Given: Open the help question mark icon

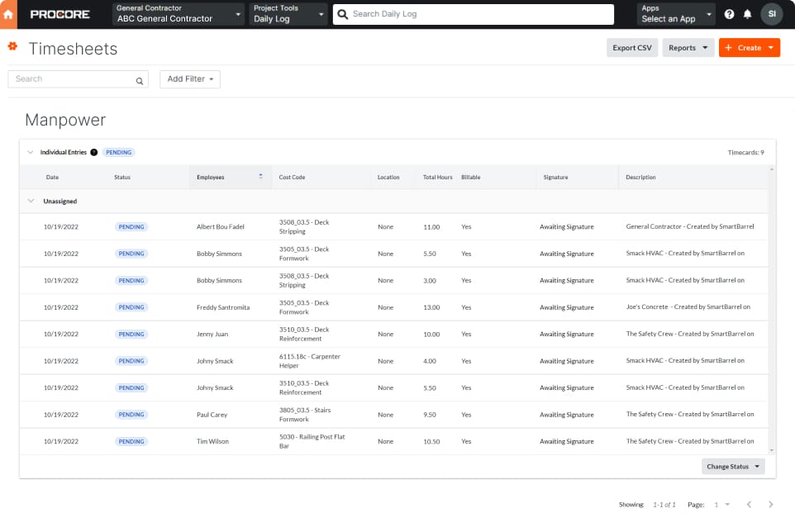Looking at the screenshot, I should 729,14.
